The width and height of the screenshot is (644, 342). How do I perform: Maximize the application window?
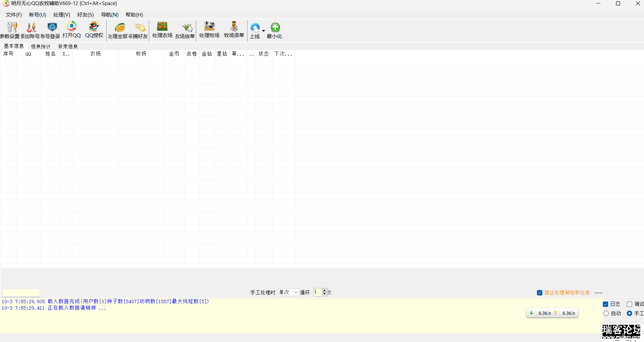[x=618, y=3]
